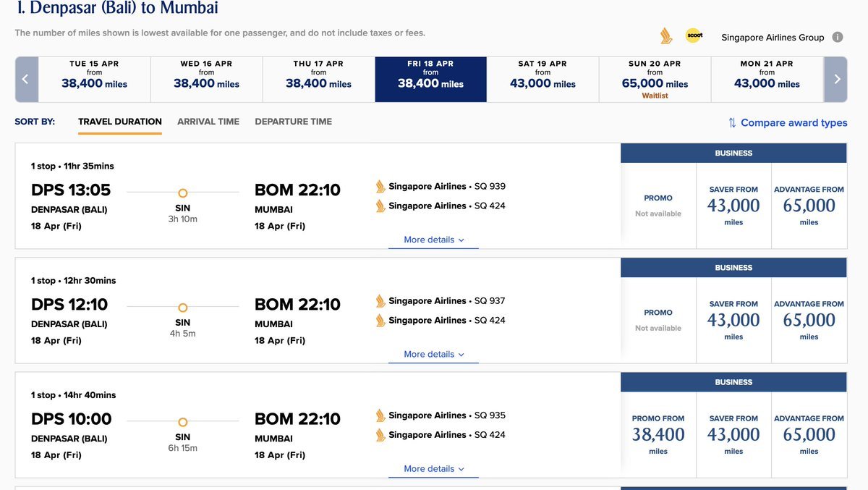Expand More details for the 13:05 flight

(433, 240)
